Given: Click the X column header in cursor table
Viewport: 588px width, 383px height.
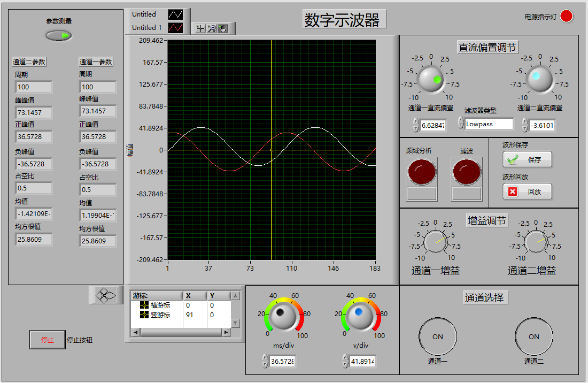Looking at the screenshot, I should click(195, 296).
